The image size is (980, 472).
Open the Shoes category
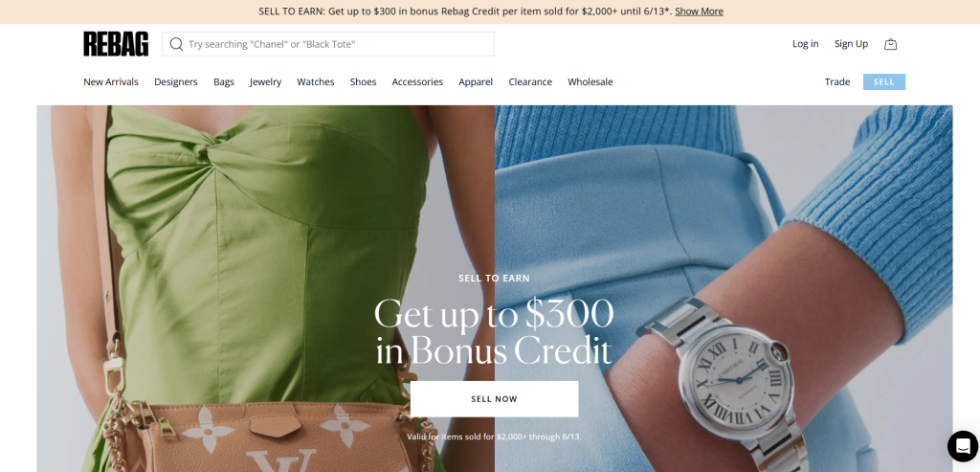coord(363,82)
